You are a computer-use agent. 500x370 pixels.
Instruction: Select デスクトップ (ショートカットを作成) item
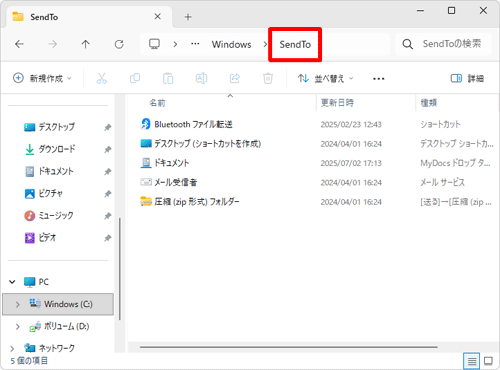point(207,144)
